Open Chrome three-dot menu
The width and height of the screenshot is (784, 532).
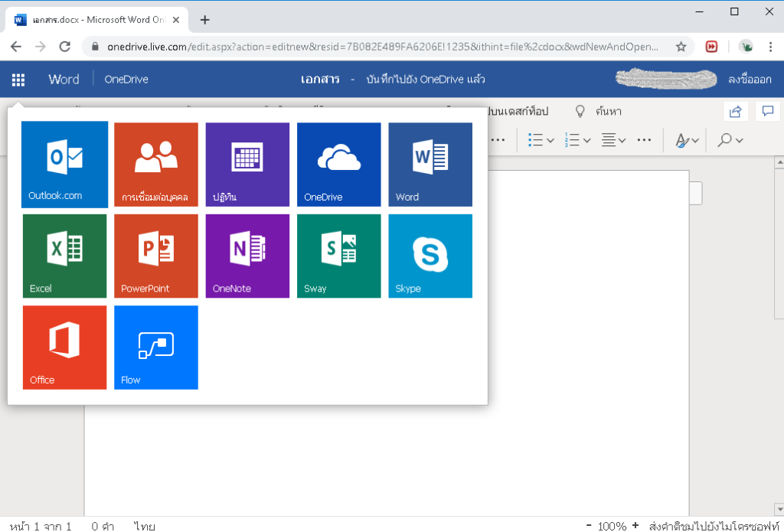[770, 47]
